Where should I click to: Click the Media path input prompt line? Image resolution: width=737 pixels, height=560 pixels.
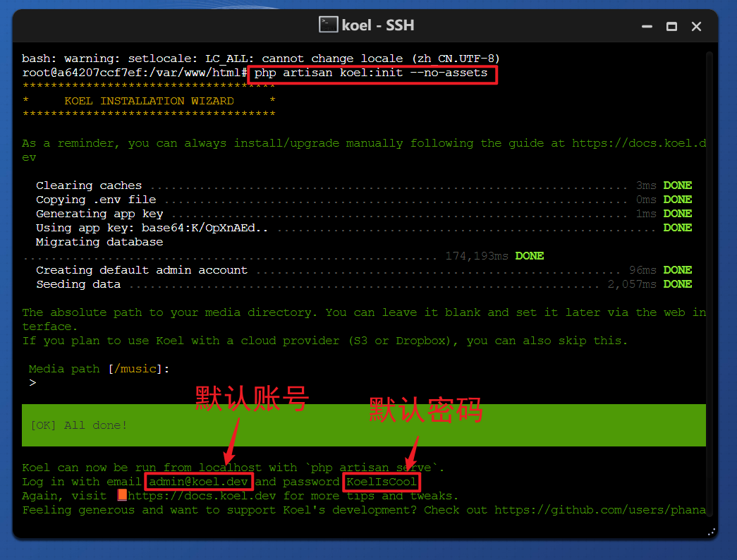99,369
